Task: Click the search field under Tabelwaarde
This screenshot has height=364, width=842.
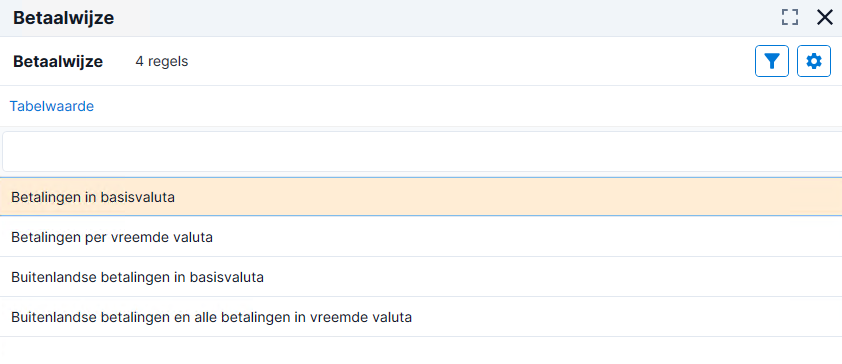Action: tap(422, 151)
